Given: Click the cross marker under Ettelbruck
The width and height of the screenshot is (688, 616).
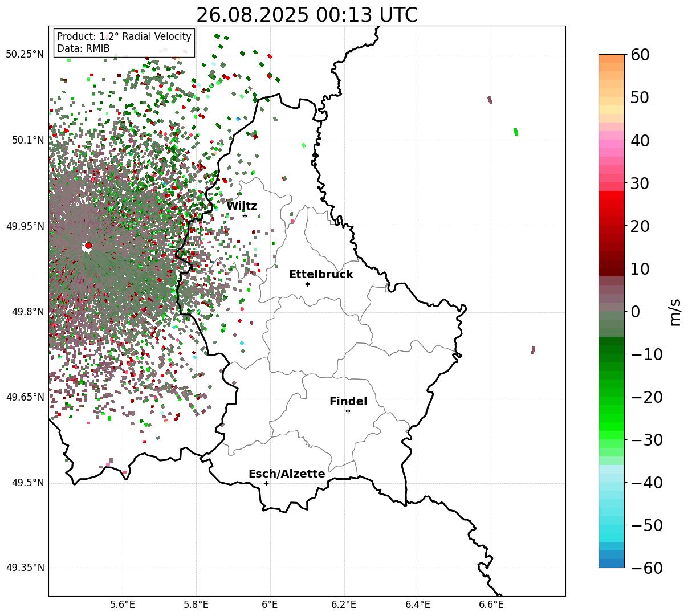Looking at the screenshot, I should tap(308, 284).
